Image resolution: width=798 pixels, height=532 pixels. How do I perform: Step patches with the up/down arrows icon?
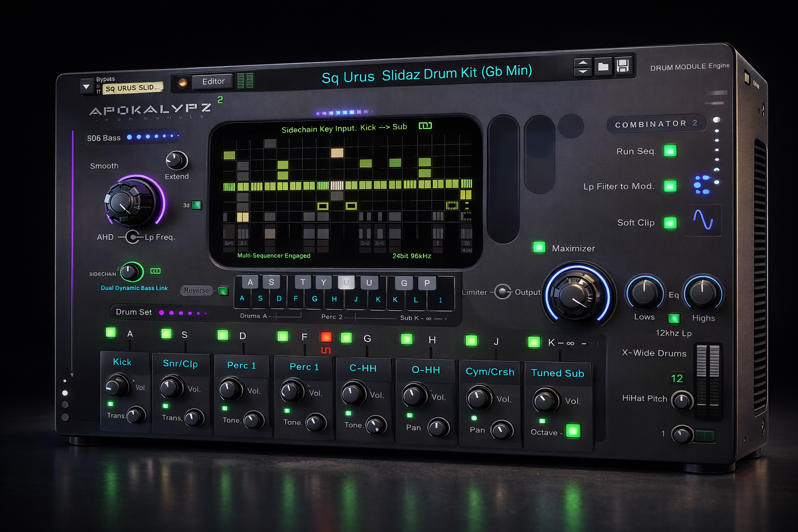pyautogui.click(x=583, y=67)
